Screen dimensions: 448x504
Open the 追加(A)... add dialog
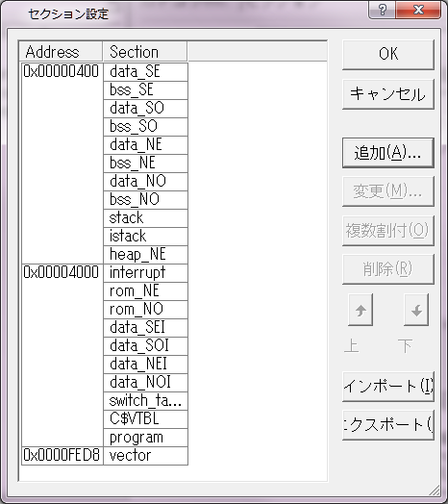388,153
